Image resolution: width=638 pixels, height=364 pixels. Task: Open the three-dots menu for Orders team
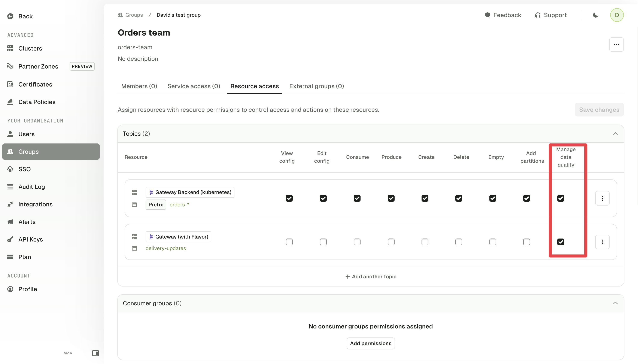pos(617,45)
